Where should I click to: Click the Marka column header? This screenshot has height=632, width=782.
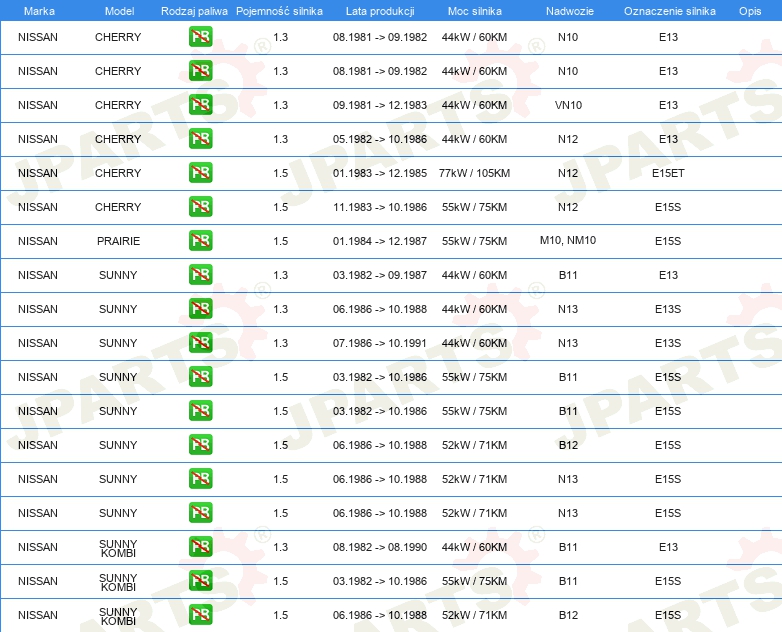coord(39,11)
